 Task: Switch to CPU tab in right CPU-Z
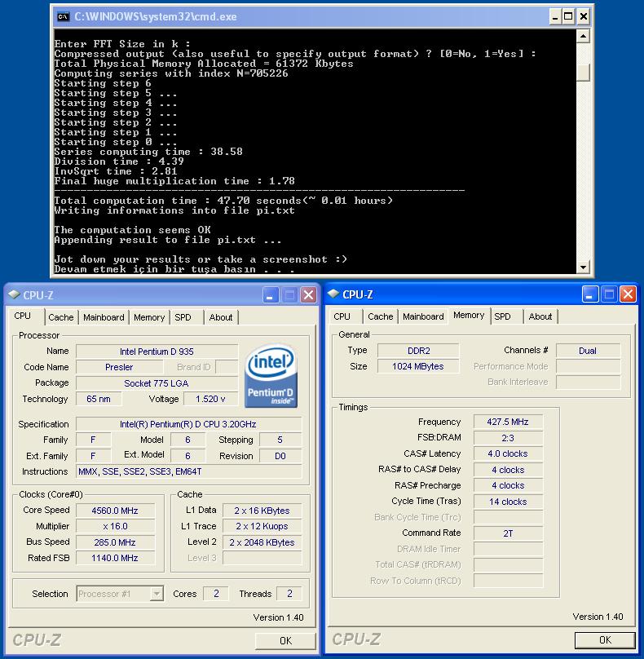(342, 316)
